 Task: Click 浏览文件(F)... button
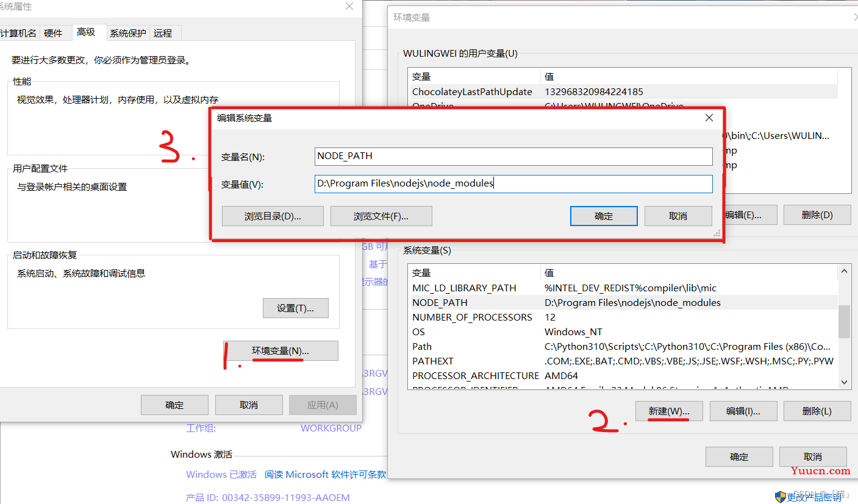[381, 216]
